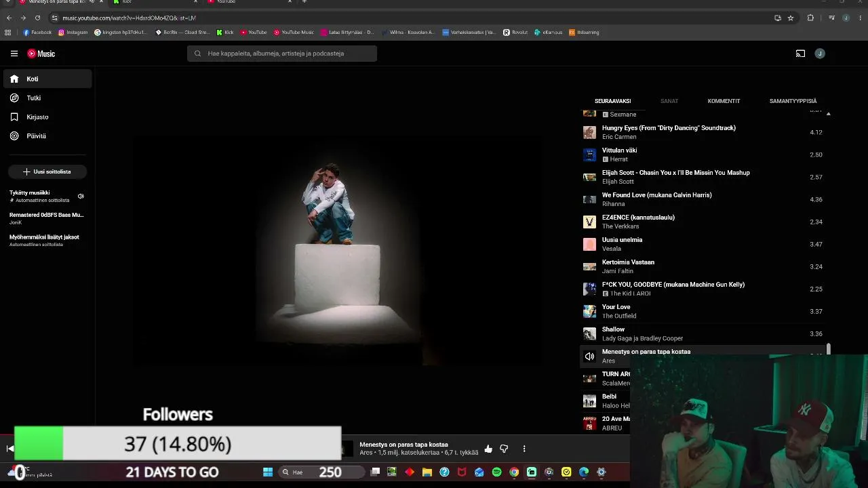Select the Seuraavaksi tab
868x488 pixels.
(x=612, y=101)
